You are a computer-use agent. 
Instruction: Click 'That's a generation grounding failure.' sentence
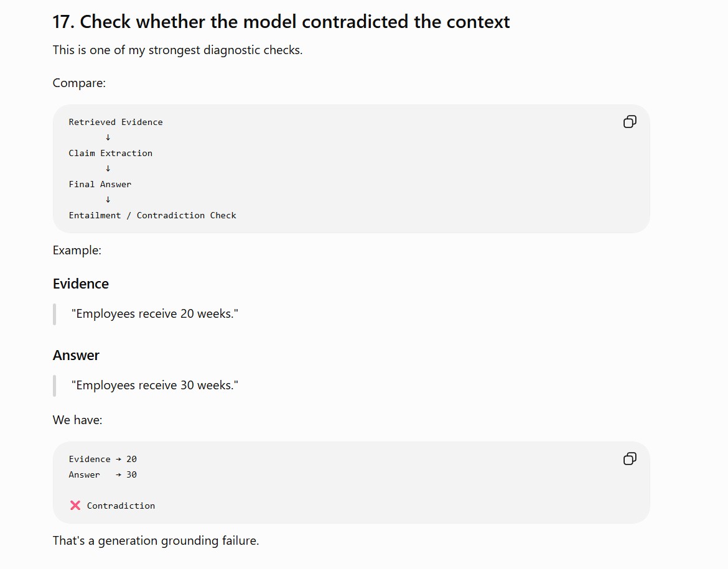point(156,540)
